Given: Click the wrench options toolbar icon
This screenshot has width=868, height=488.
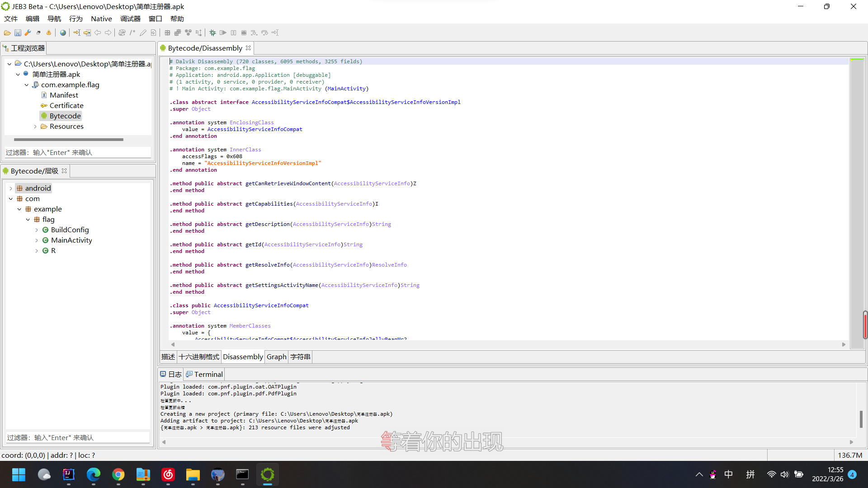Looking at the screenshot, I should pos(28,33).
